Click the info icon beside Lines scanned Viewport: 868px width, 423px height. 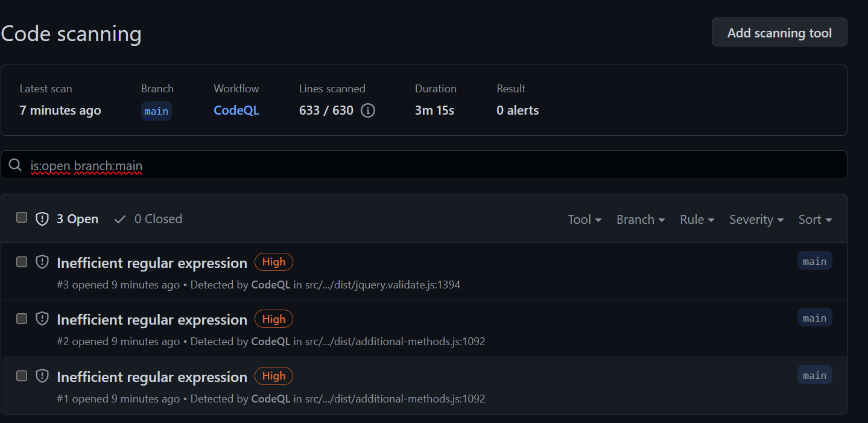click(x=367, y=110)
